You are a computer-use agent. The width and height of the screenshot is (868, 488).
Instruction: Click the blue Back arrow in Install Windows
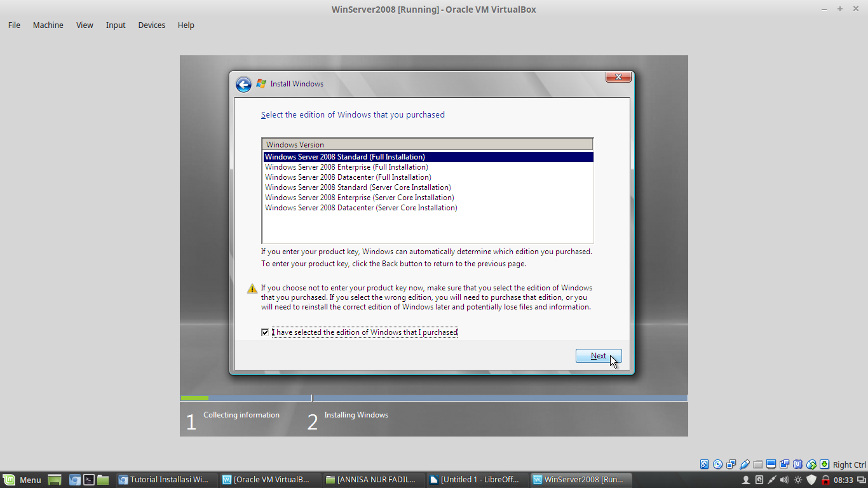click(243, 85)
